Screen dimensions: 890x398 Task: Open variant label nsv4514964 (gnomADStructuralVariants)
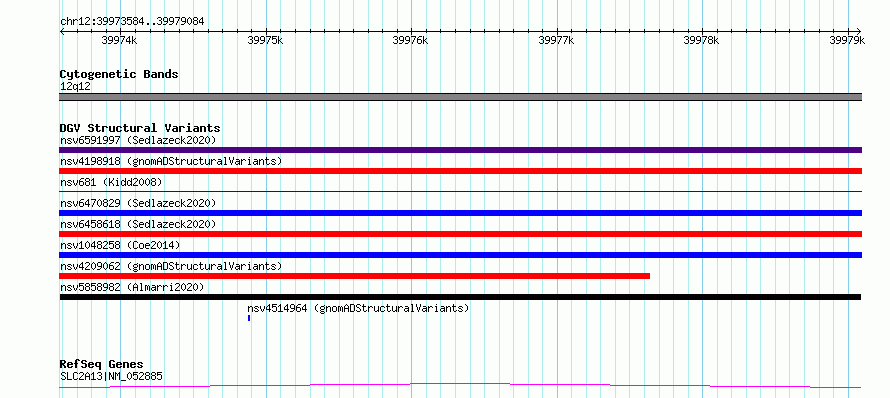(358, 308)
